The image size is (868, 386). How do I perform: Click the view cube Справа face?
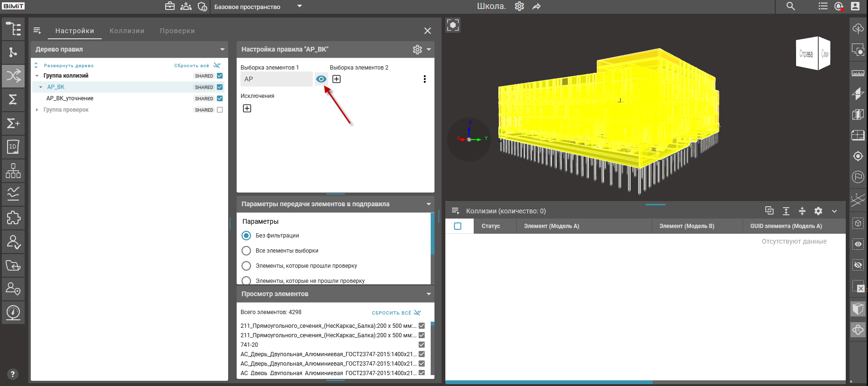click(806, 54)
